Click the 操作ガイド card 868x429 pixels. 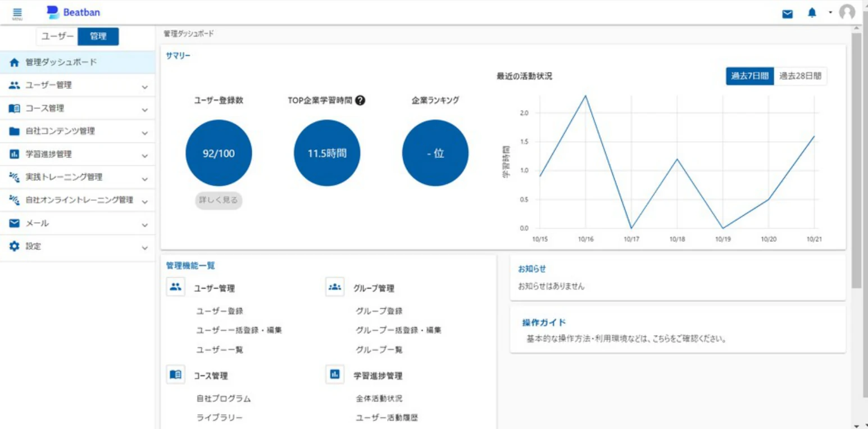click(678, 329)
